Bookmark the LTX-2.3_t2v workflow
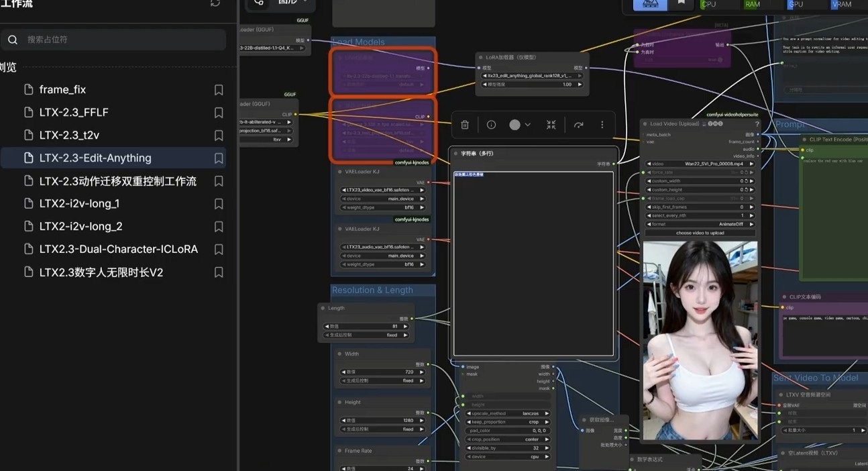The height and width of the screenshot is (471, 868). [219, 135]
